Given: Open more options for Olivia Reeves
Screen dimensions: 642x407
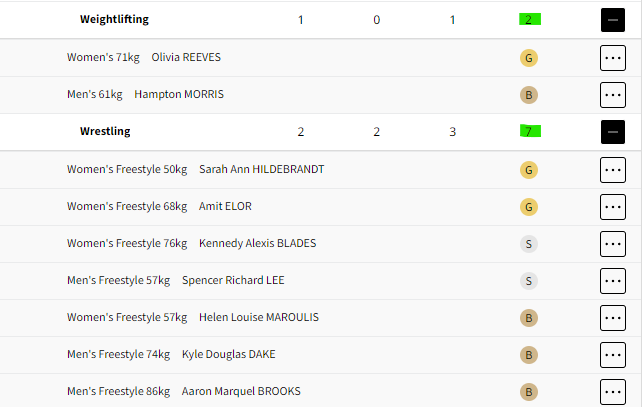Looking at the screenshot, I should [x=613, y=58].
